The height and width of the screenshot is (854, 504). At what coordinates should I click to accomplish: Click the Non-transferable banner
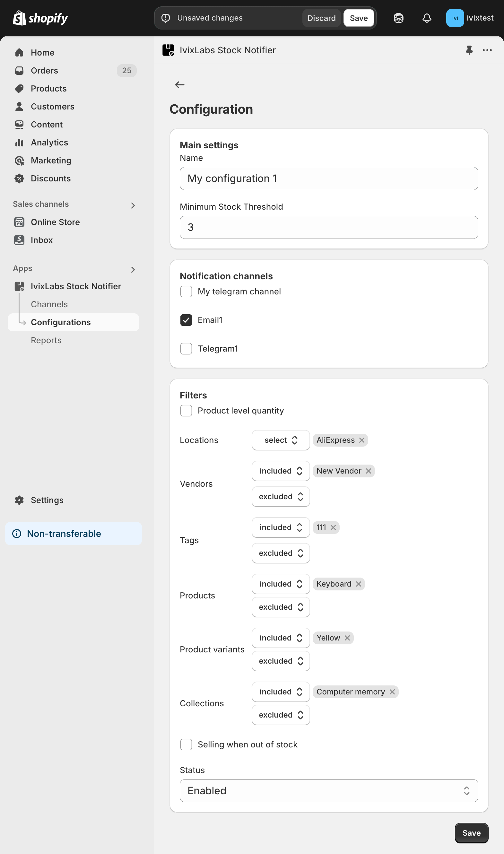tap(74, 534)
